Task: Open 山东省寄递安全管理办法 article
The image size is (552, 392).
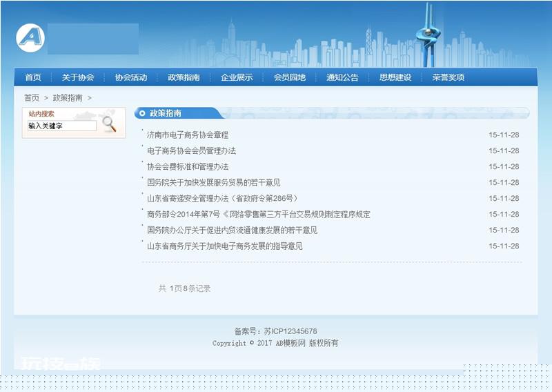Action: (x=222, y=198)
